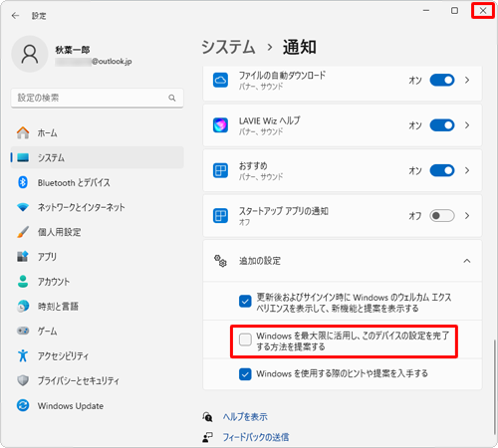Open LAVIE Wiz ヘルプ details chevron

[x=467, y=125]
